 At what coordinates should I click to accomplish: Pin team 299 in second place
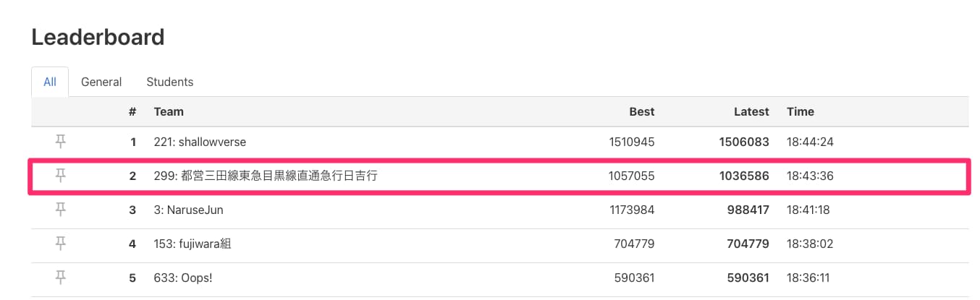click(61, 176)
